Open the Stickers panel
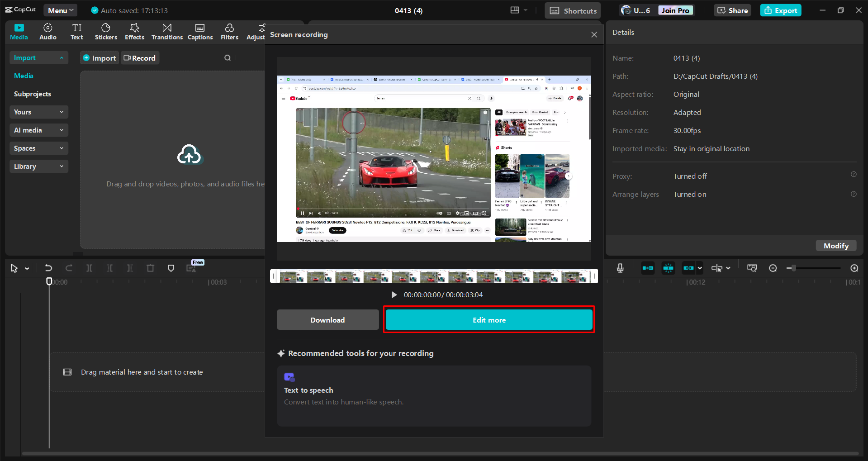Viewport: 868px width, 461px height. [x=105, y=31]
